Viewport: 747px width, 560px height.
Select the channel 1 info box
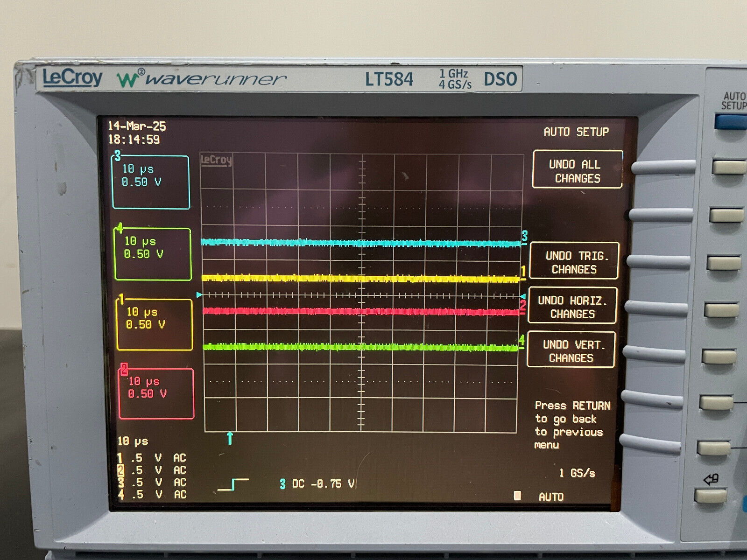(x=154, y=324)
